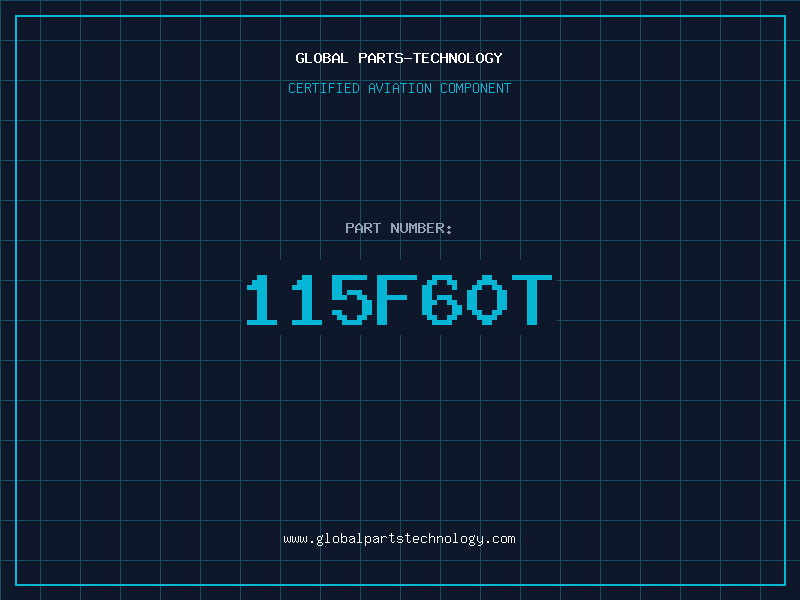Viewport: 800px width, 600px height.
Task: Click the final letter T of part number
Action: click(x=530, y=300)
